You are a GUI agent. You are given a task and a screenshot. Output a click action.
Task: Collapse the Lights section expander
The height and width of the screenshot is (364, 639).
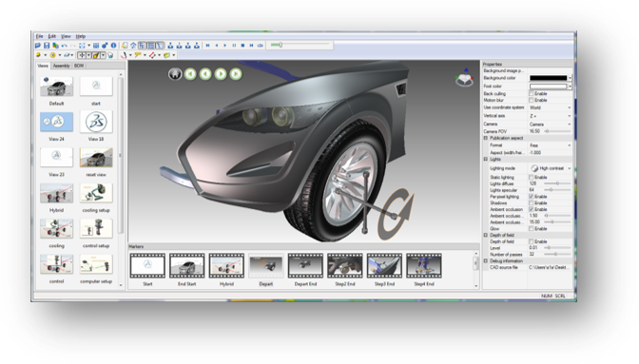[486, 160]
